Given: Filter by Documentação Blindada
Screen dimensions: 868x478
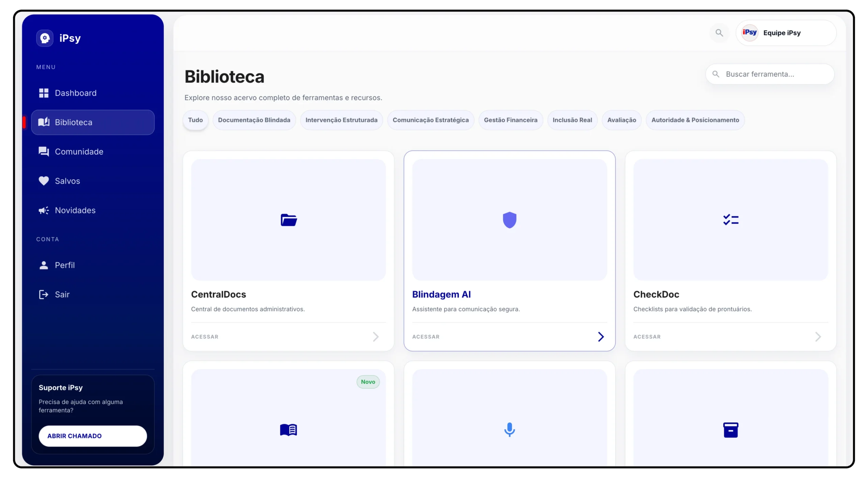Looking at the screenshot, I should pos(254,120).
